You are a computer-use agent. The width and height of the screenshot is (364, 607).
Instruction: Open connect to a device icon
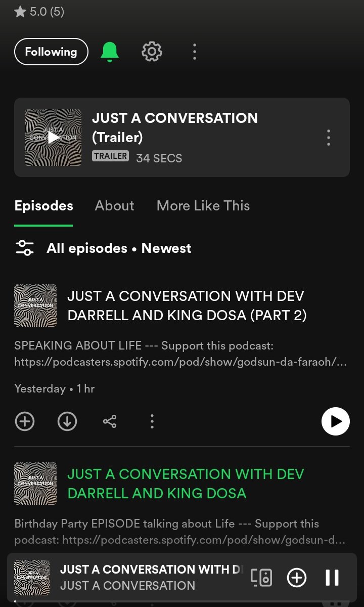coord(262,578)
